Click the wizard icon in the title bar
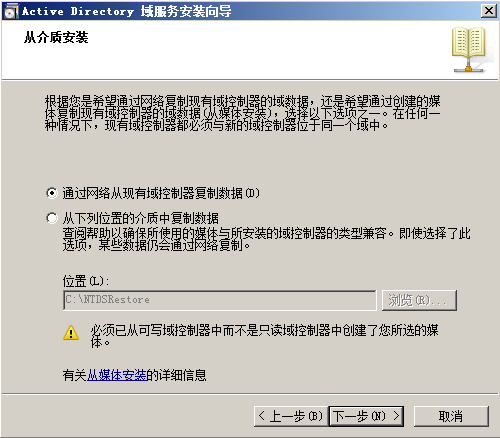The height and width of the screenshot is (438, 500). tap(11, 11)
